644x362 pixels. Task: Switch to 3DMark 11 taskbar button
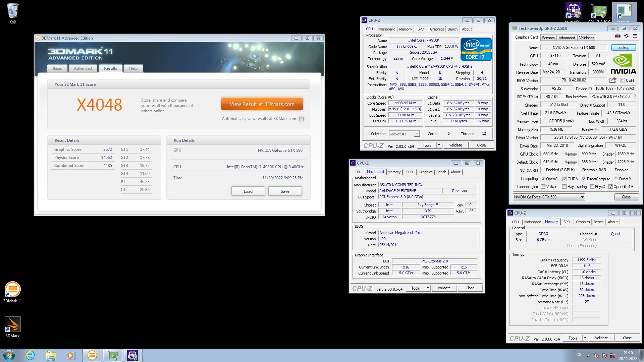92,355
